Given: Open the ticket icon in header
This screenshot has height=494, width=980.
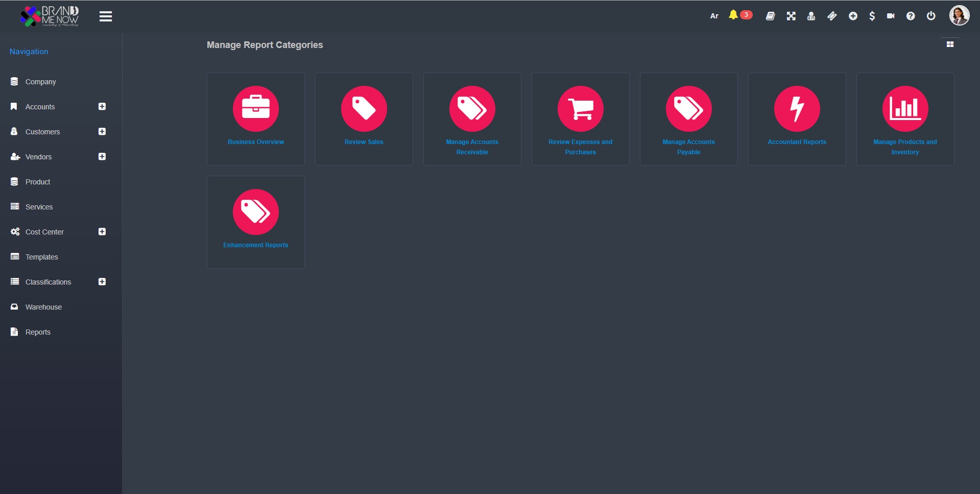Looking at the screenshot, I should tap(832, 16).
